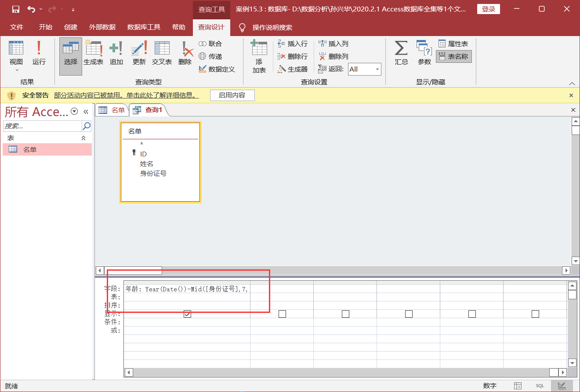The image size is (580, 392).
Task: Choose 交叉表 crosstab query type
Action: tap(162, 53)
